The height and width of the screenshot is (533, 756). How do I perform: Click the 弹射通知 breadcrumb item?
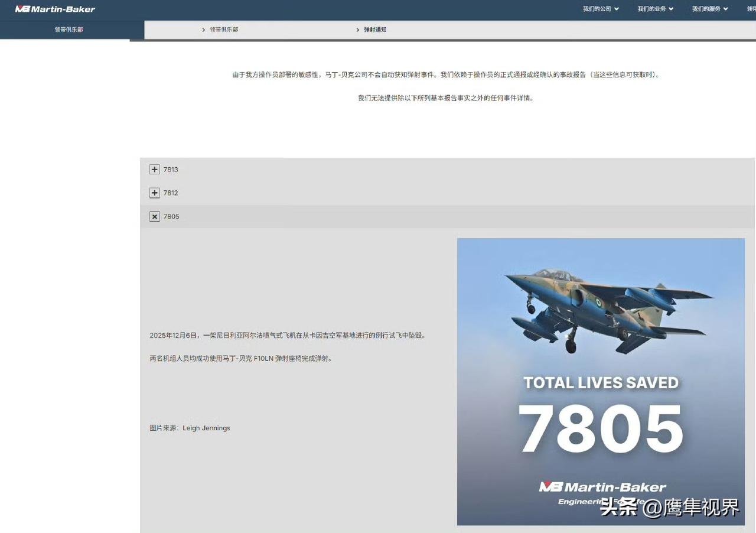point(376,30)
